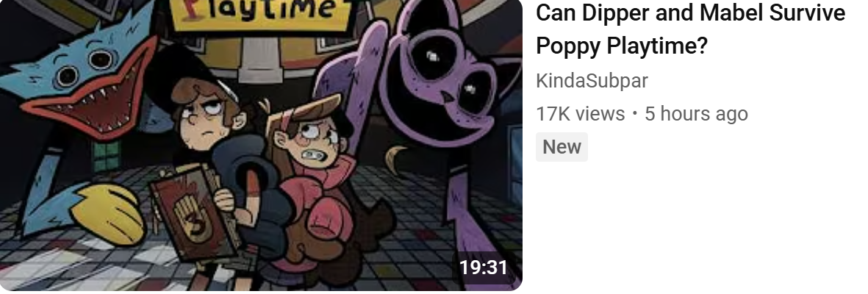Click the 5 hours ago timestamp
The image size is (868, 294).
coord(697,114)
